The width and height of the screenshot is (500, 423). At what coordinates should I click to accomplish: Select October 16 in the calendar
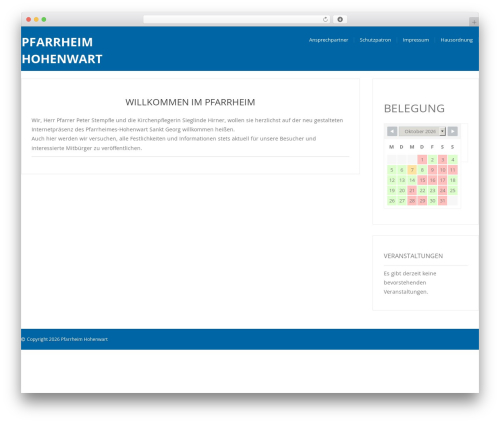[x=432, y=180]
